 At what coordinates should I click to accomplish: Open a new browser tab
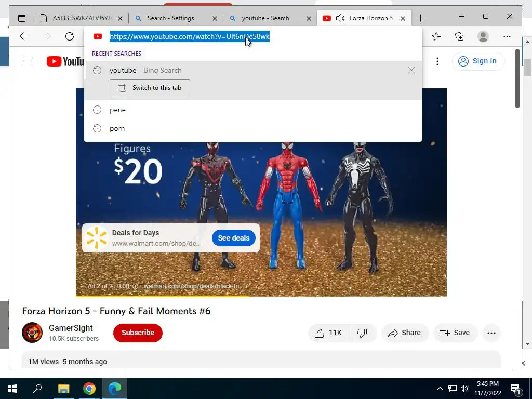point(420,18)
